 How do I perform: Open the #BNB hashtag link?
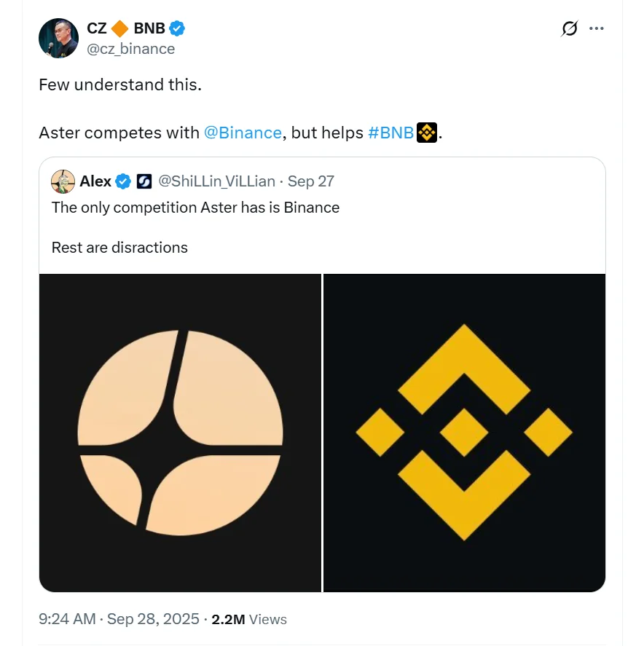pos(391,133)
